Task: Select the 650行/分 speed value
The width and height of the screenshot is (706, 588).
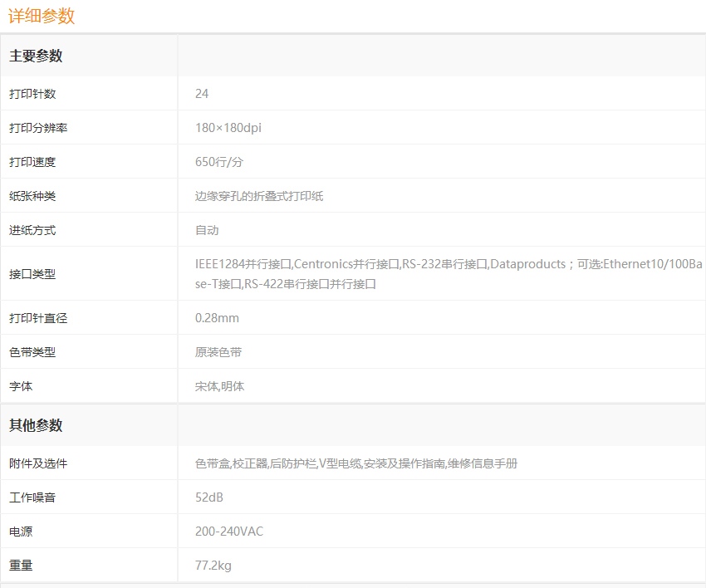Action: tap(218, 162)
